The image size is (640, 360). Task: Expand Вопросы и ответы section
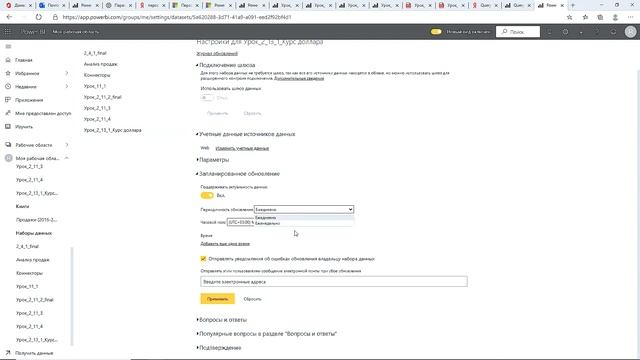[222, 320]
